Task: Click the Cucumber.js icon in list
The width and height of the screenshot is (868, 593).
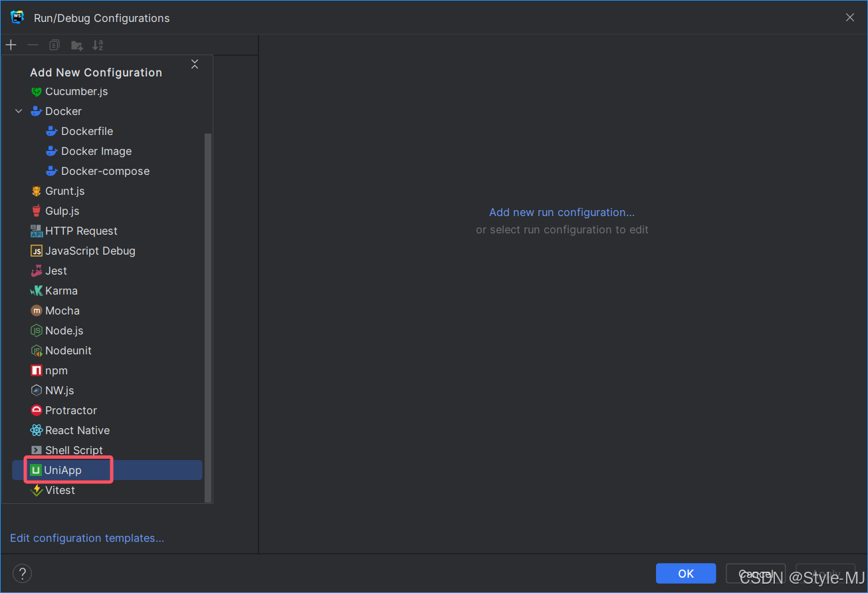Action: coord(37,92)
